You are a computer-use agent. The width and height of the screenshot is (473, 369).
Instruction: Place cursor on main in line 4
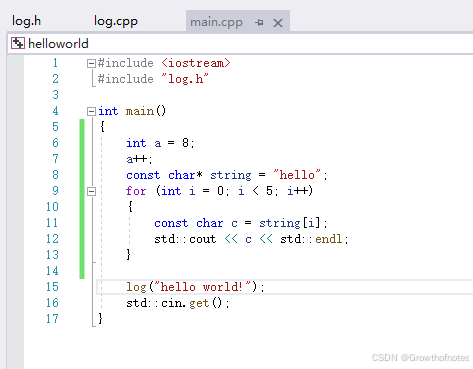pyautogui.click(x=140, y=111)
